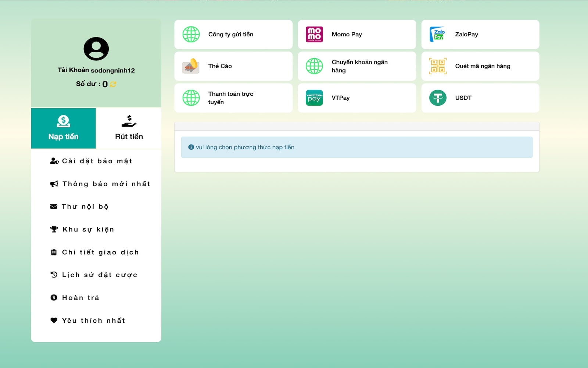Click the QR code icon for Quét mã ngân hàng
Image resolution: width=588 pixels, height=368 pixels.
438,66
